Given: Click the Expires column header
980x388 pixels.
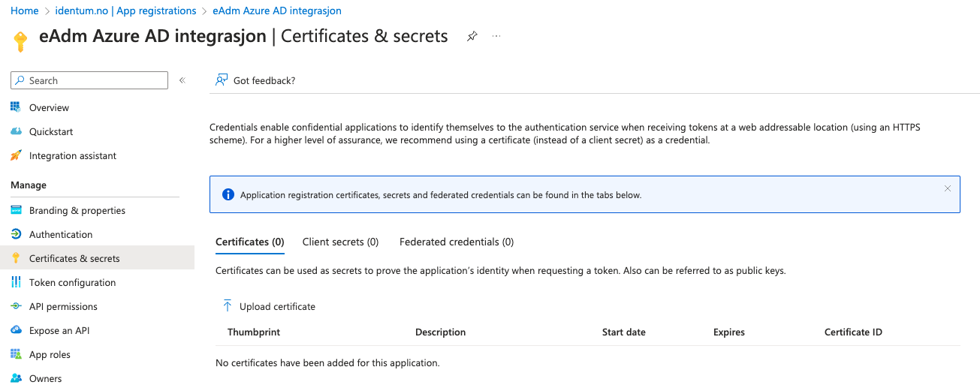Looking at the screenshot, I should (x=729, y=332).
